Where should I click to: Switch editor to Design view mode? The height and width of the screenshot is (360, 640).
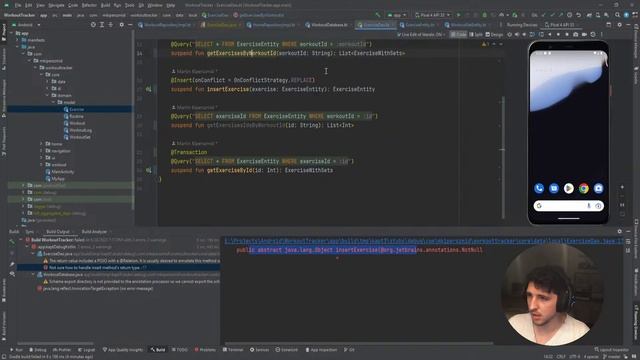pos(494,35)
